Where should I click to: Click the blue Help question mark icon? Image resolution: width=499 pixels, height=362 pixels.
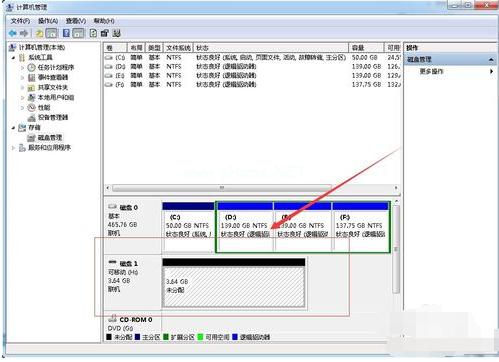(x=66, y=33)
